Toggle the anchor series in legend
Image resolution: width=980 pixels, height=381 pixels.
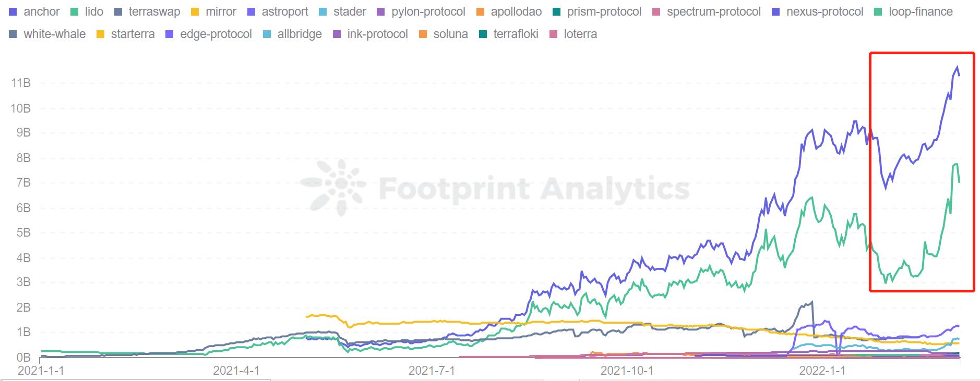coord(34,12)
